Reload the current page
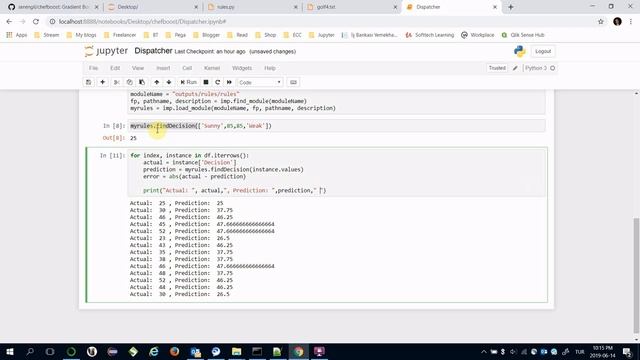This screenshot has width=640, height=360. click(36, 22)
